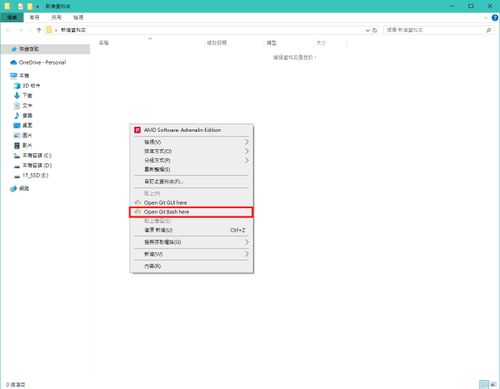Open the recent locations dropdown arrow
Screen dimensions: 500x389
click(30, 30)
